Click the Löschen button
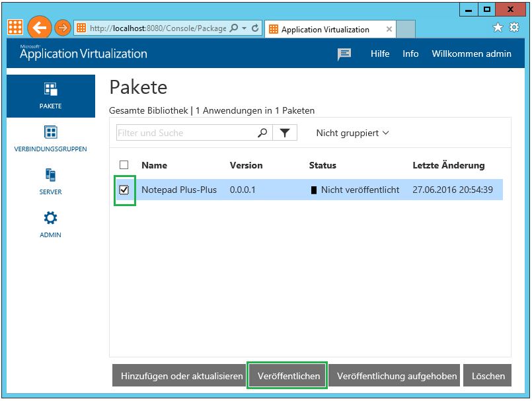 [488, 376]
